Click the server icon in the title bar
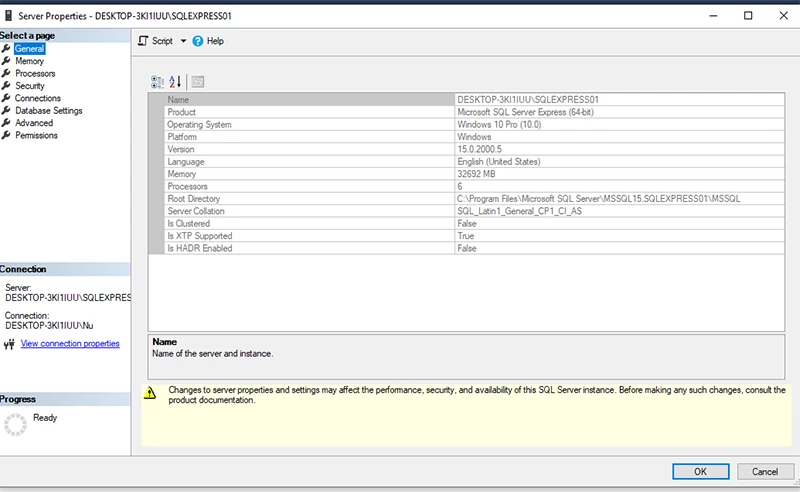The image size is (800, 492). [x=8, y=16]
